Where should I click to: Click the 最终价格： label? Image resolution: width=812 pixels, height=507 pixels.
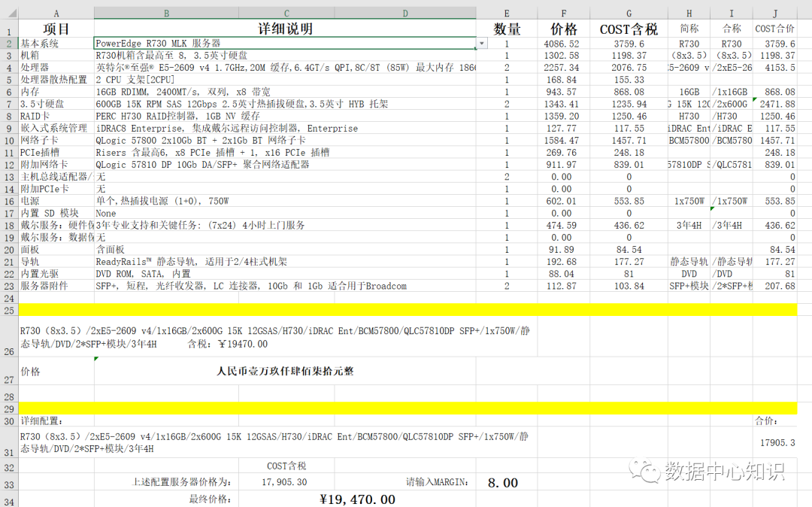point(210,499)
